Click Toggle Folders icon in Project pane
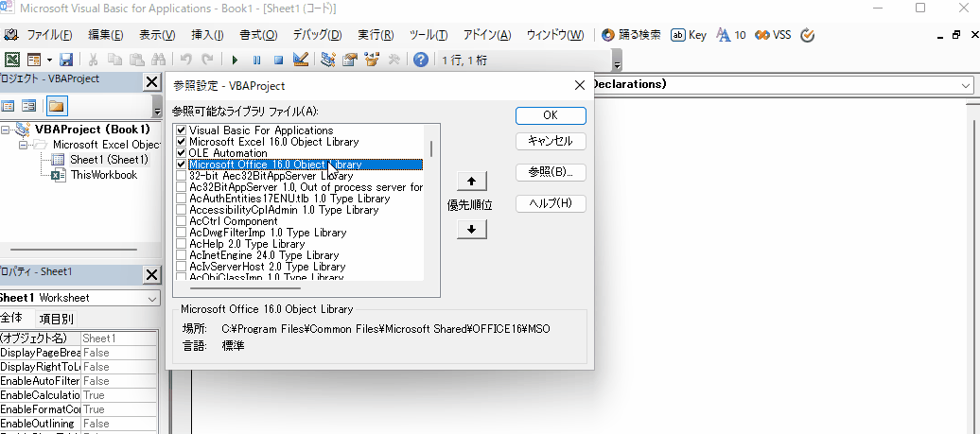Viewport: 980px width, 434px height. click(57, 106)
